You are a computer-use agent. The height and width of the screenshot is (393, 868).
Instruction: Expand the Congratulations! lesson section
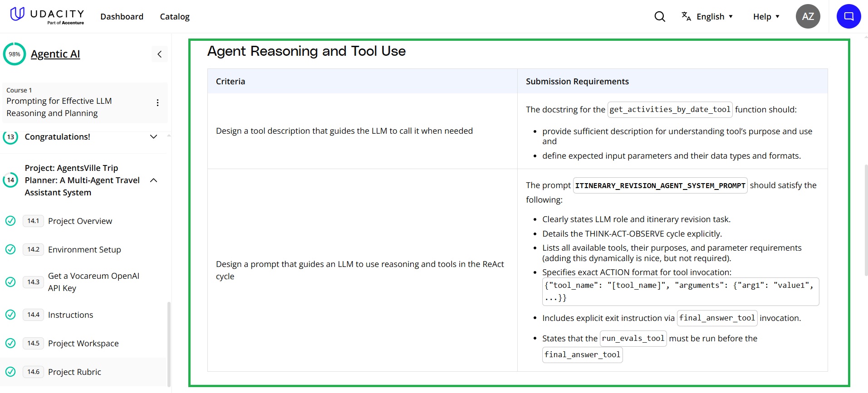pyautogui.click(x=153, y=137)
